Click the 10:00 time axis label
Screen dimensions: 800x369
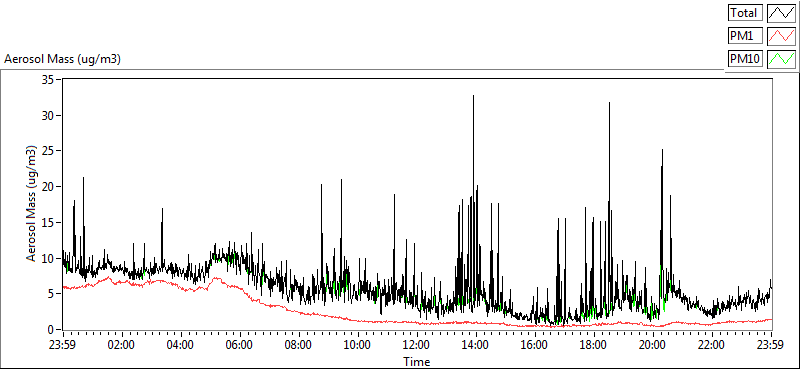tap(358, 344)
